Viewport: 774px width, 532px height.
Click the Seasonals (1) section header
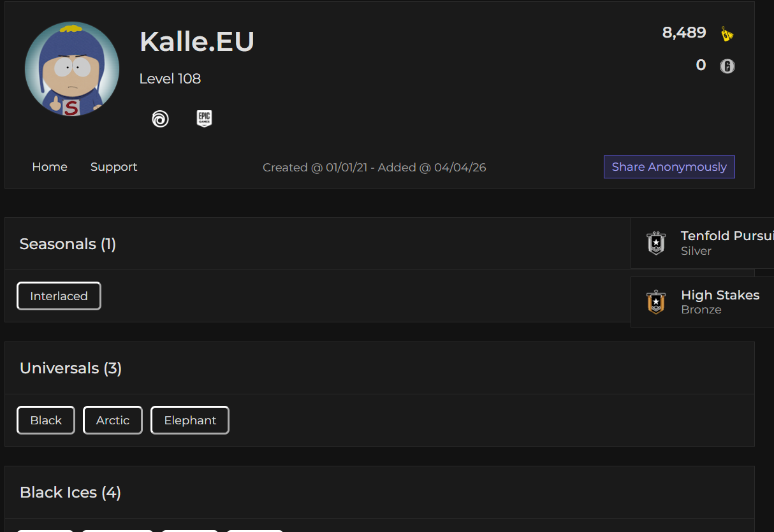pos(68,244)
